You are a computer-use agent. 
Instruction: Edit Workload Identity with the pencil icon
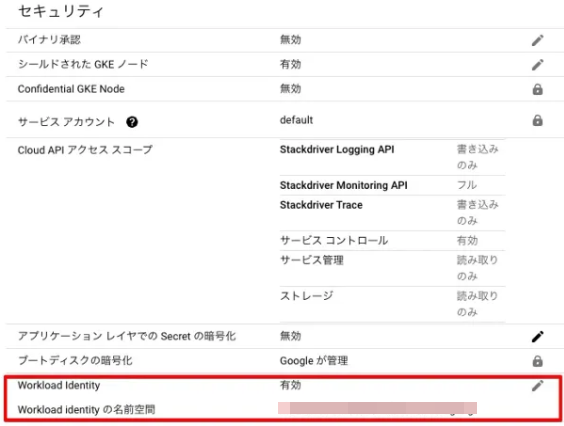[537, 386]
